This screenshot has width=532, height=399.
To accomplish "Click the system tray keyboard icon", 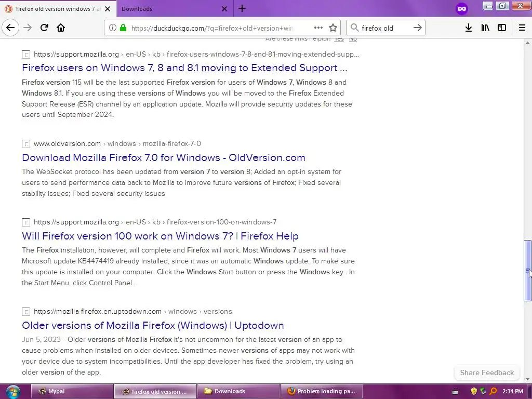I will point(455,392).
